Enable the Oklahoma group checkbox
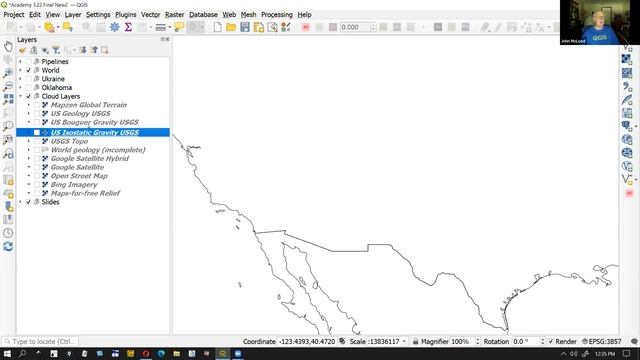640x360 pixels. (x=29, y=88)
